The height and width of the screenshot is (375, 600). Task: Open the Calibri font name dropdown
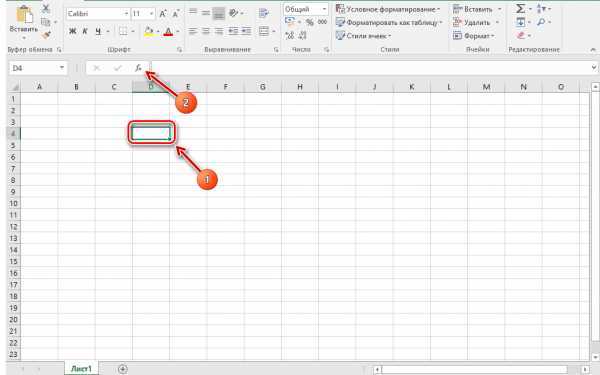pos(126,14)
